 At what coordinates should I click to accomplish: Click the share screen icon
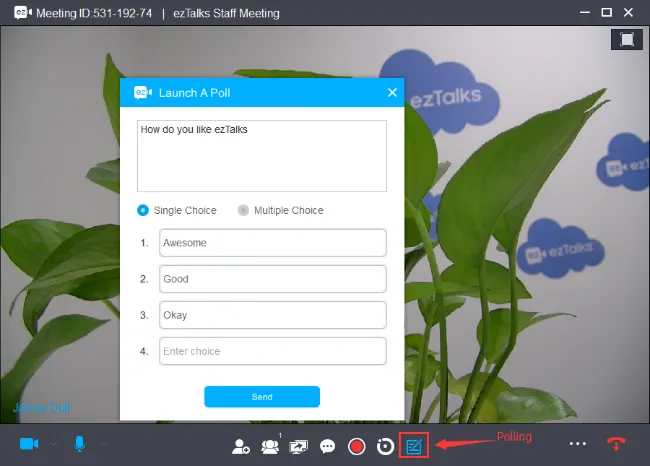298,447
